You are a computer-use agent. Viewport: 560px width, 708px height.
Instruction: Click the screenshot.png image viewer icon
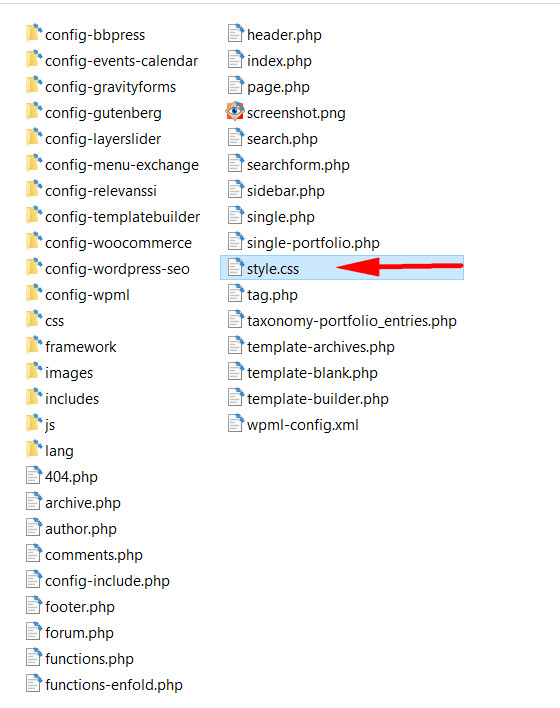click(x=235, y=112)
